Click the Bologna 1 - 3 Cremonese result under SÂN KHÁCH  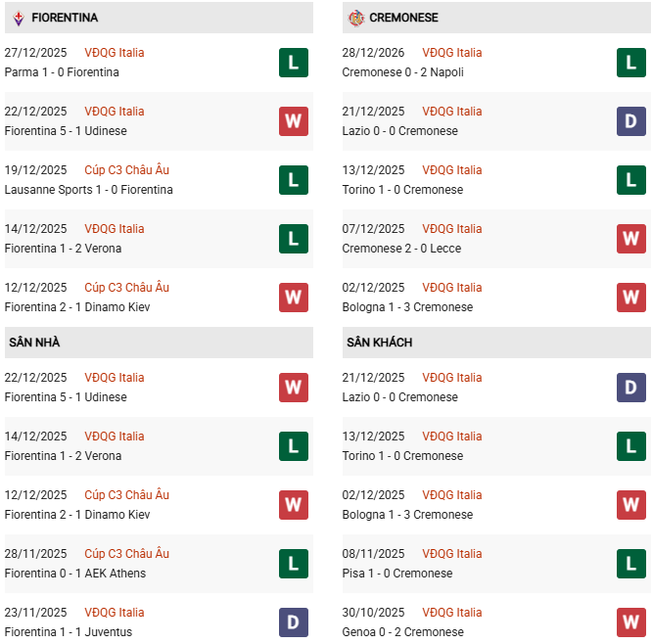tap(407, 515)
